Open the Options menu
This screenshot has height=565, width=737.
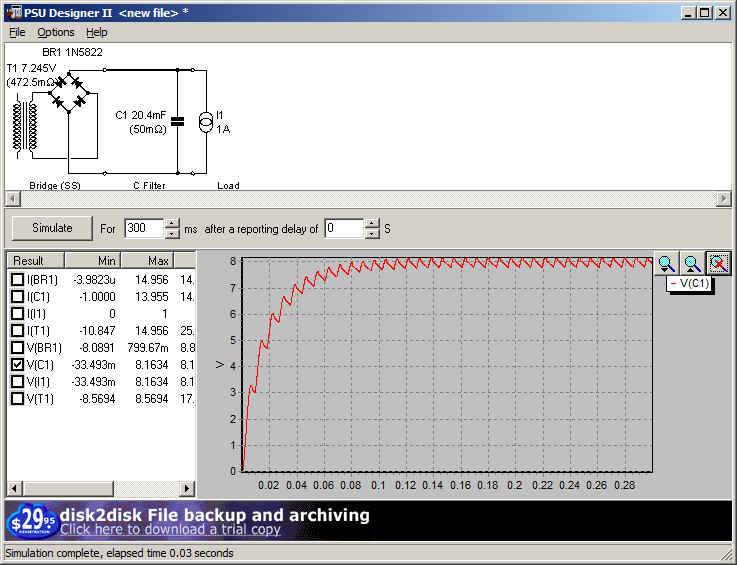(56, 32)
